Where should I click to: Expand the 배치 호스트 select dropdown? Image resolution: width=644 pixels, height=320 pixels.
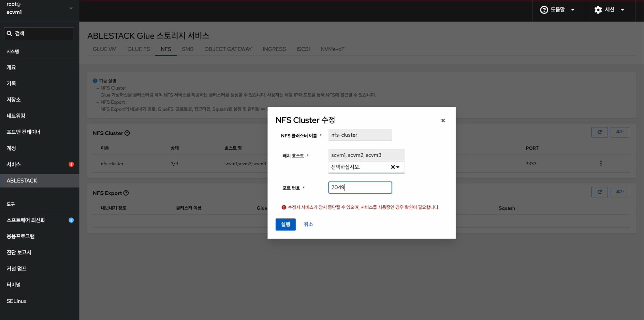click(398, 167)
